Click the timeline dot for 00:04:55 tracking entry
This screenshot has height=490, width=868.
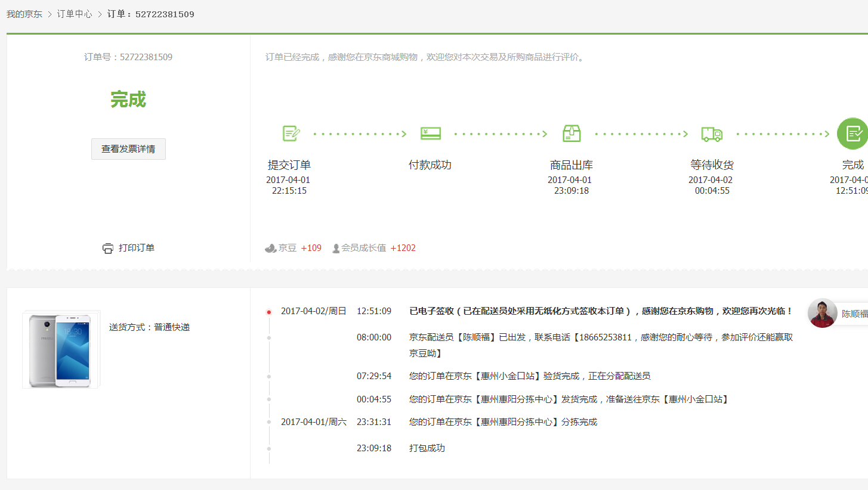[269, 399]
